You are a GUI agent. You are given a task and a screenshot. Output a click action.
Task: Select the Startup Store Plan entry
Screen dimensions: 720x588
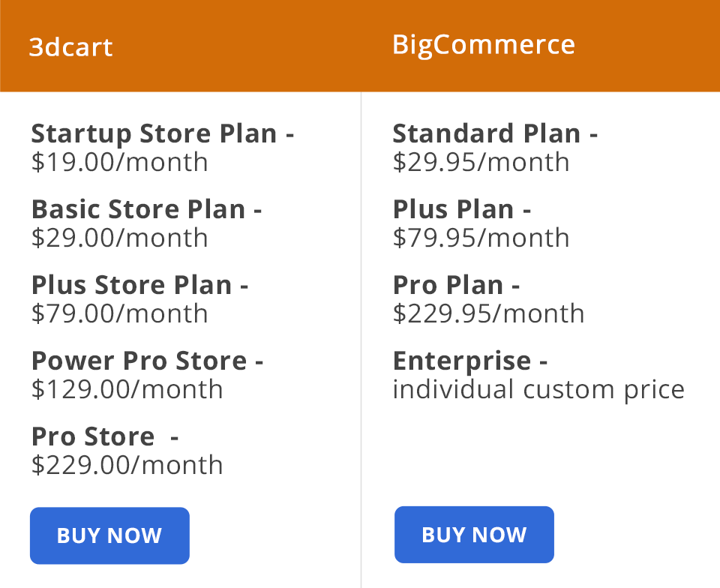(162, 133)
